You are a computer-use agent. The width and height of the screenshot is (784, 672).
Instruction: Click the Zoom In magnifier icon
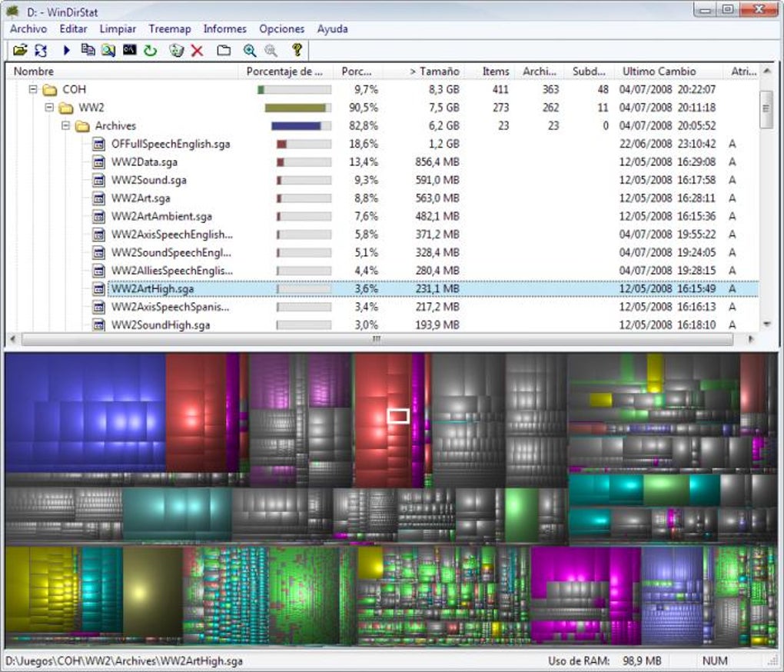point(250,50)
